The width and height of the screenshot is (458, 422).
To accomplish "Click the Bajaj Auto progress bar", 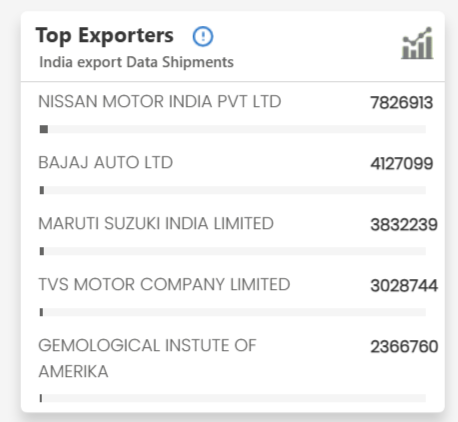I will pos(233,190).
